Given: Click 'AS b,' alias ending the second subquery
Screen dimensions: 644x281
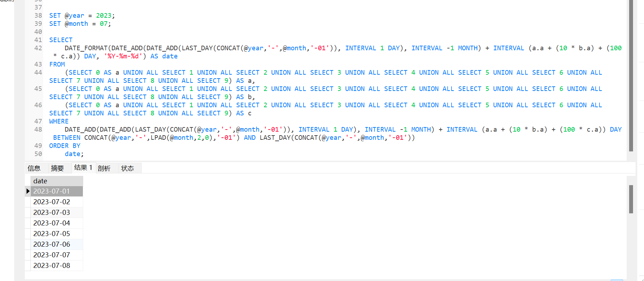Looking at the screenshot, I should click(x=246, y=97).
